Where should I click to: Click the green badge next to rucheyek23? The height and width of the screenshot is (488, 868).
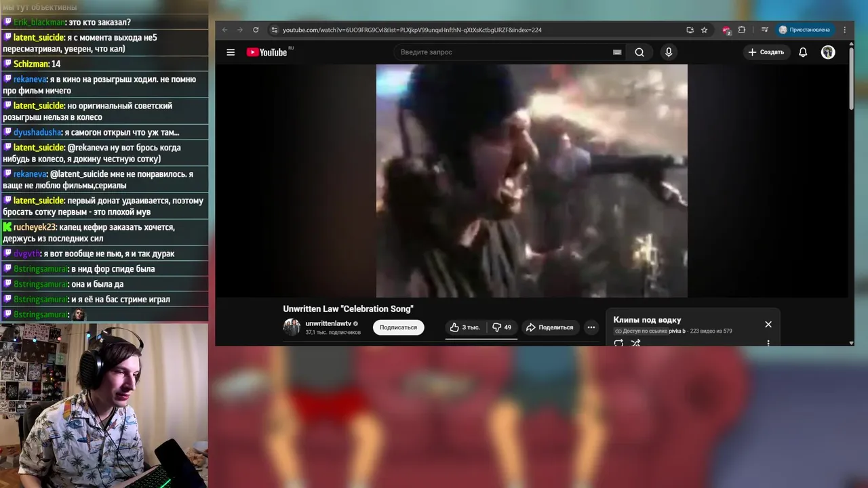(7, 227)
